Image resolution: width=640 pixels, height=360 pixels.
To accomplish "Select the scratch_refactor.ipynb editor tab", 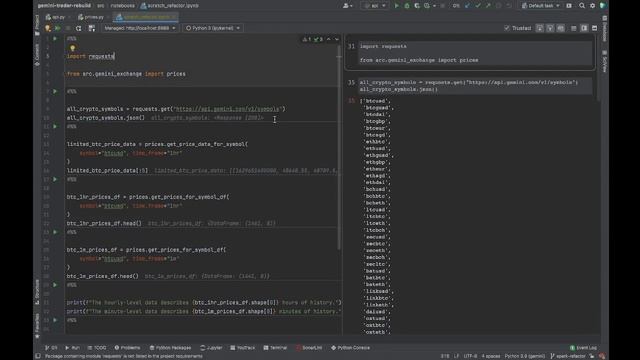I will pos(146,17).
